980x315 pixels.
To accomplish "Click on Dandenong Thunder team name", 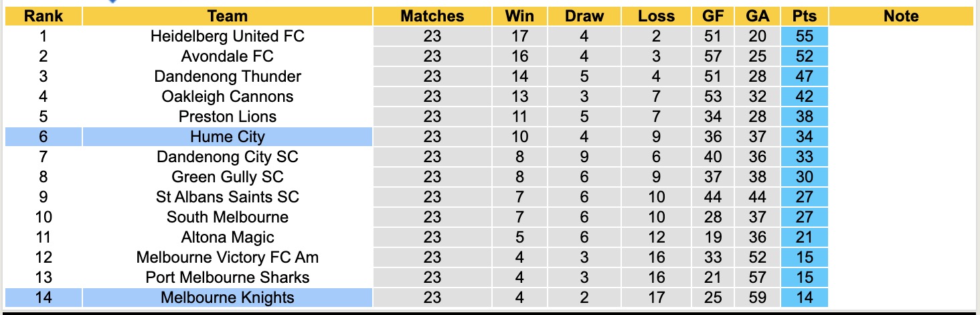I will [228, 76].
